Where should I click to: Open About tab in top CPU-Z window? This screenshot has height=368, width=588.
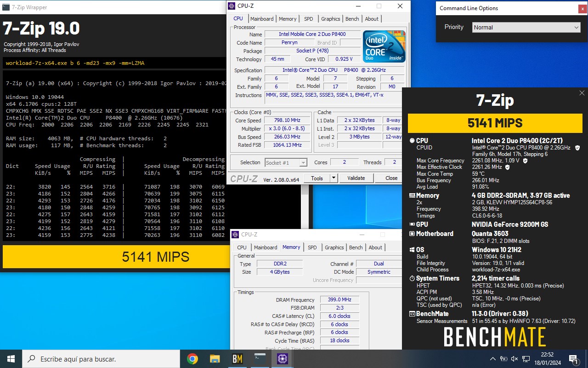pos(372,19)
